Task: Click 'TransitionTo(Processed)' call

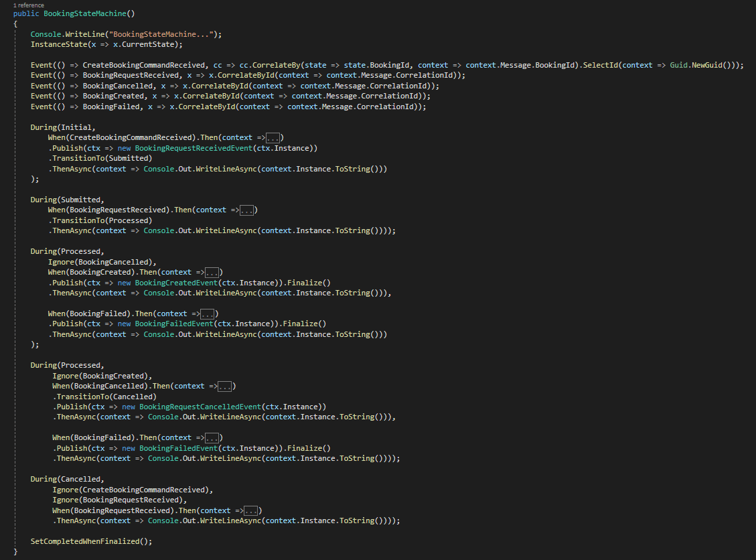Action: tap(102, 220)
